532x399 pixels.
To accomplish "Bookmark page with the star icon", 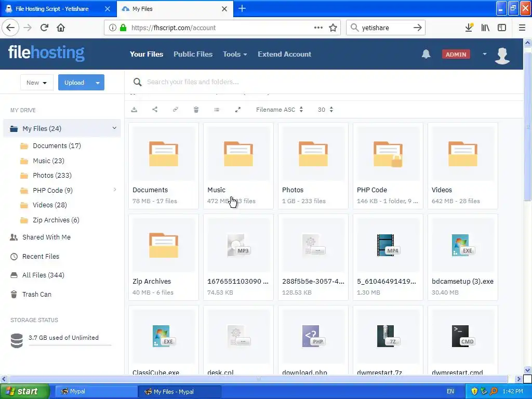I will click(333, 28).
